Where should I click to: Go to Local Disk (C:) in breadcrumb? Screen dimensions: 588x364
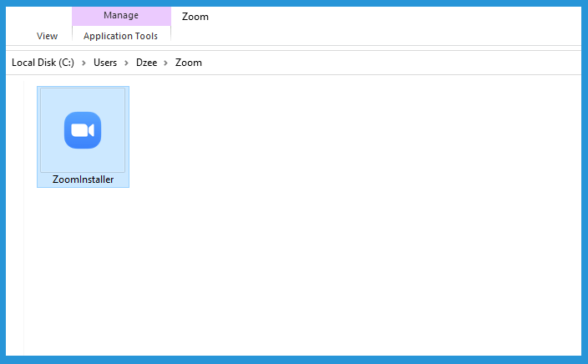point(43,63)
